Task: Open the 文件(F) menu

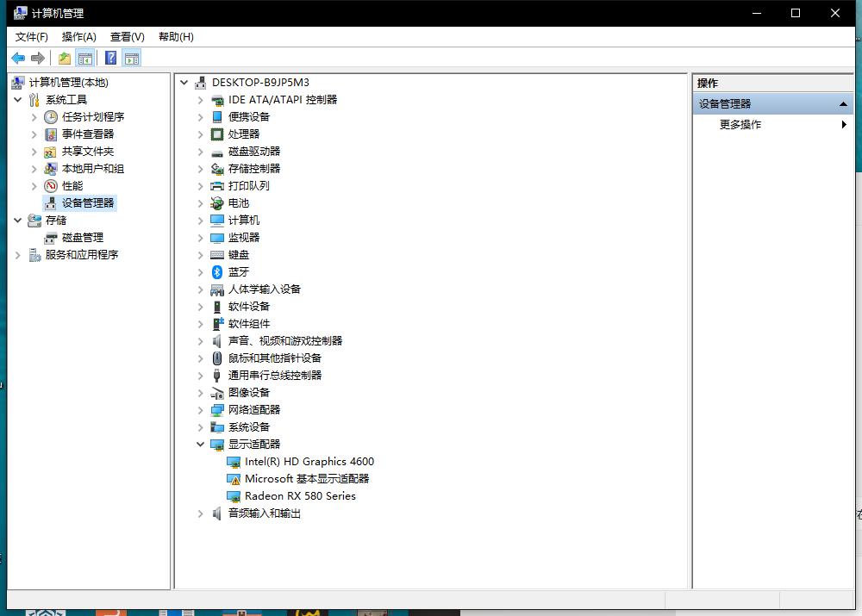Action: [32, 36]
